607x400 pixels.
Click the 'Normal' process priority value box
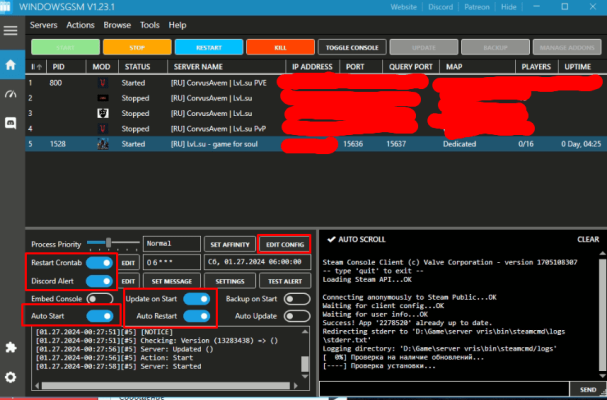click(x=171, y=244)
